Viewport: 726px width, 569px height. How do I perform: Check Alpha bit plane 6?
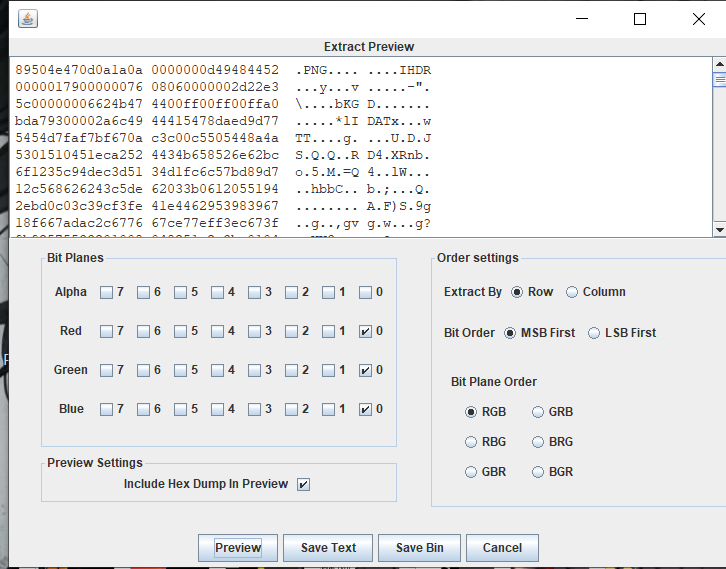point(144,292)
